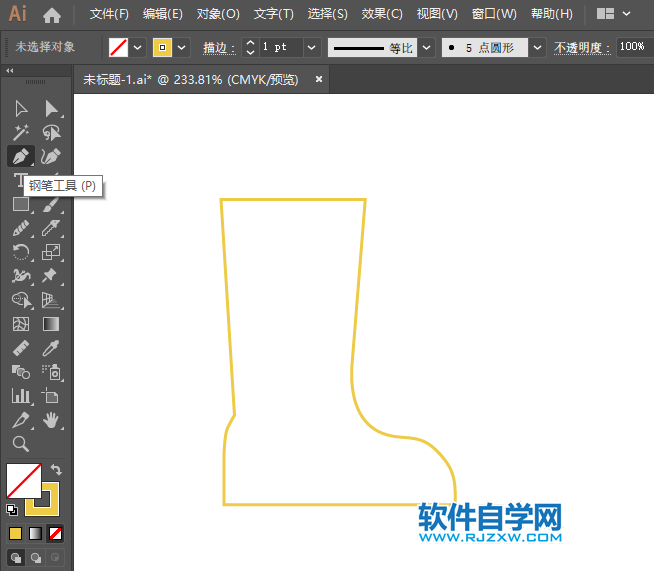Screen dimensions: 654x571
Task: Select the Hand tool
Action: click(x=51, y=420)
